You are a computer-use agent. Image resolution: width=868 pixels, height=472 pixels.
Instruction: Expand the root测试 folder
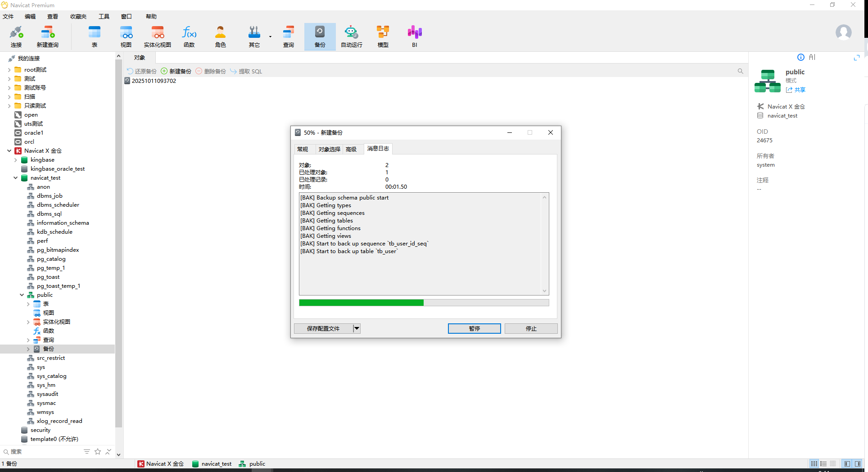pyautogui.click(x=9, y=70)
